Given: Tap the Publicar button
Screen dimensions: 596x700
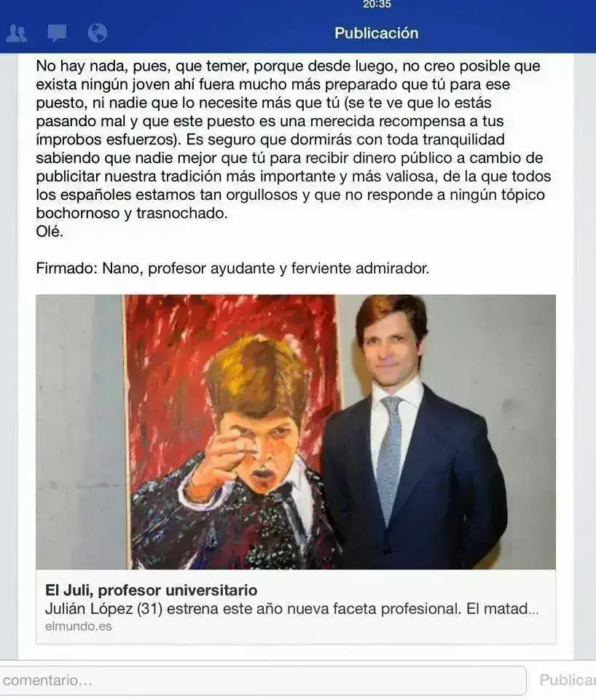Looking at the screenshot, I should (568, 680).
